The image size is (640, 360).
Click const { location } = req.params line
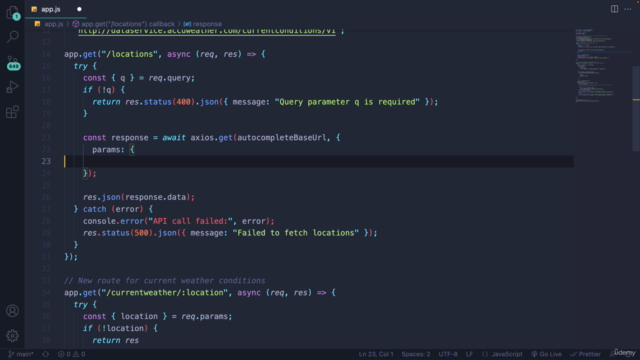click(x=158, y=316)
